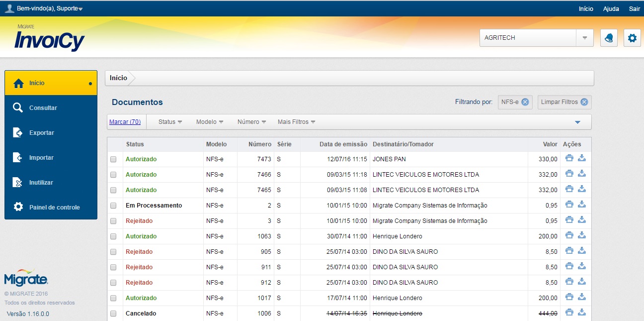Go to Consultar in the sidebar
This screenshot has width=644, height=321.
43,108
